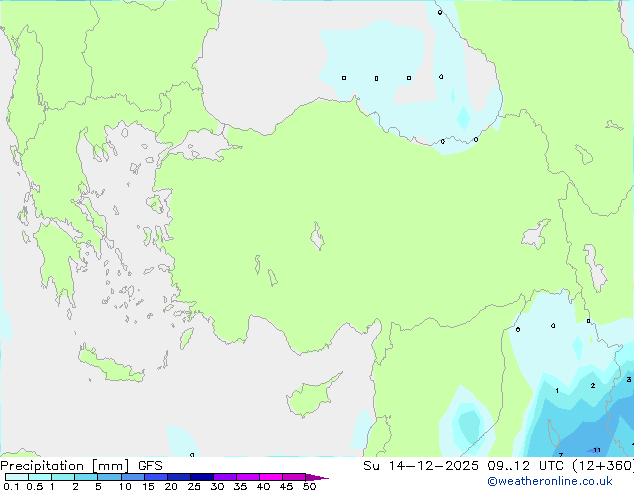Click the 0.1–0.5 mm legend color swatch
Viewport: 634px width, 490px height.
pos(17,477)
